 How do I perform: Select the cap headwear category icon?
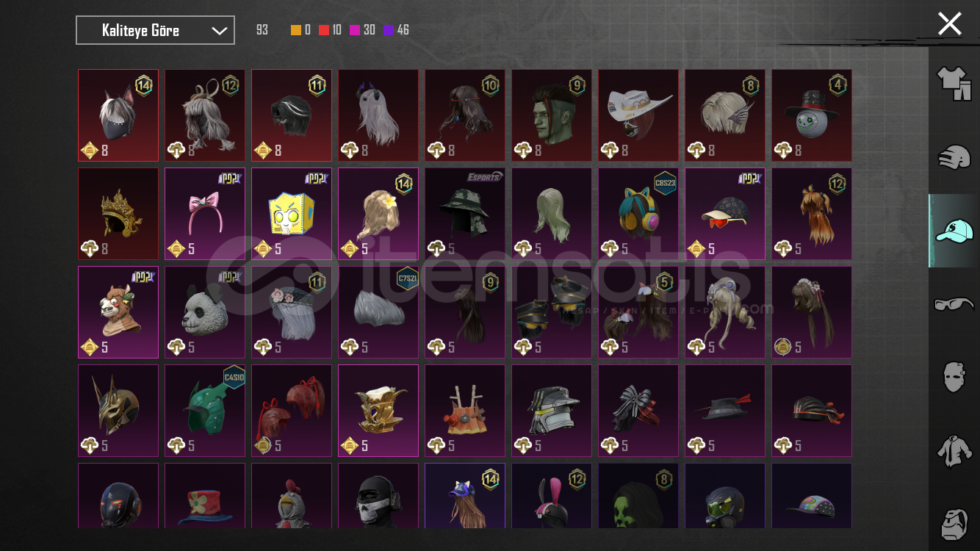click(x=954, y=231)
